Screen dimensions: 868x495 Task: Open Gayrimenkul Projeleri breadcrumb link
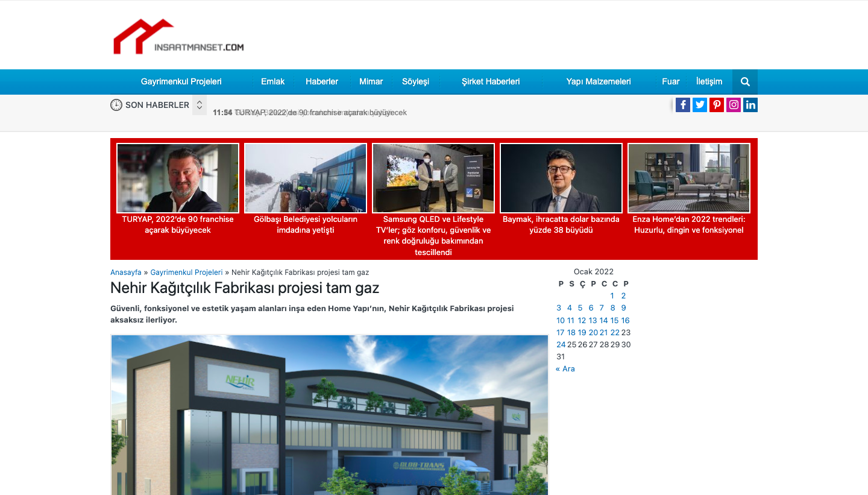pos(187,273)
